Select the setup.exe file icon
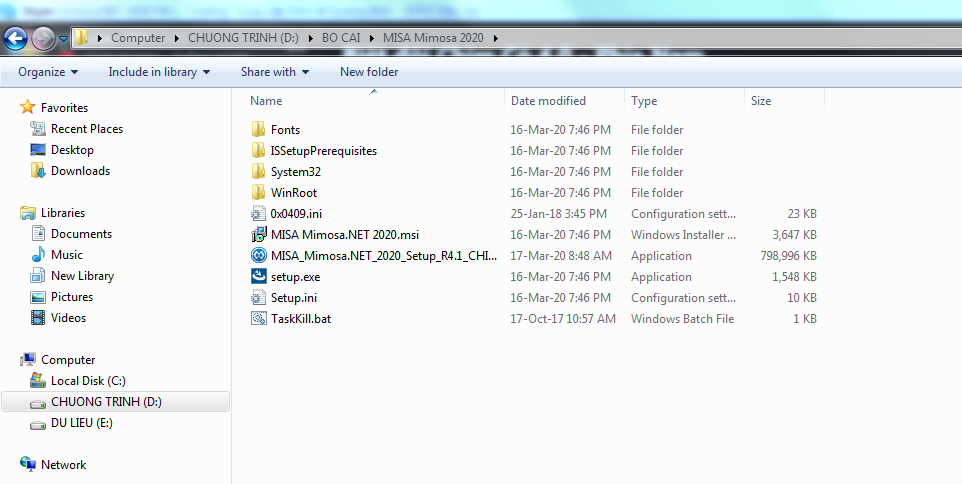This screenshot has height=484, width=962. [258, 277]
